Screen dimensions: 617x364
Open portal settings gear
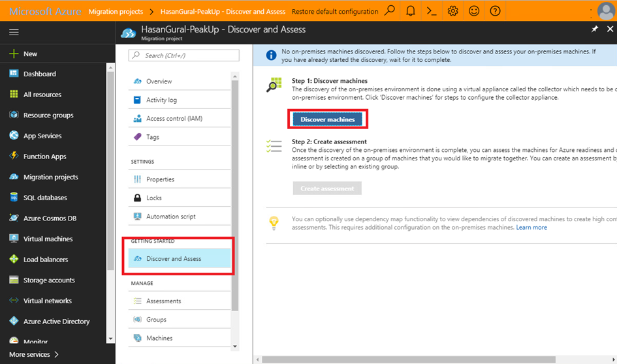coord(453,10)
